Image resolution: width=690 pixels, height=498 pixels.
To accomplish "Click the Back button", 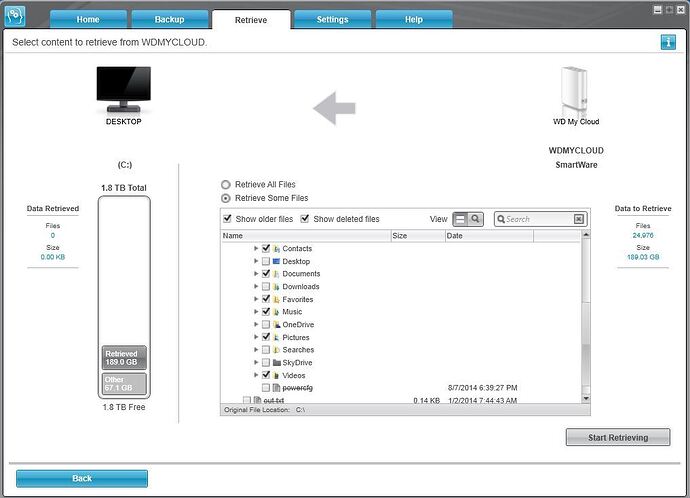I will (x=82, y=478).
